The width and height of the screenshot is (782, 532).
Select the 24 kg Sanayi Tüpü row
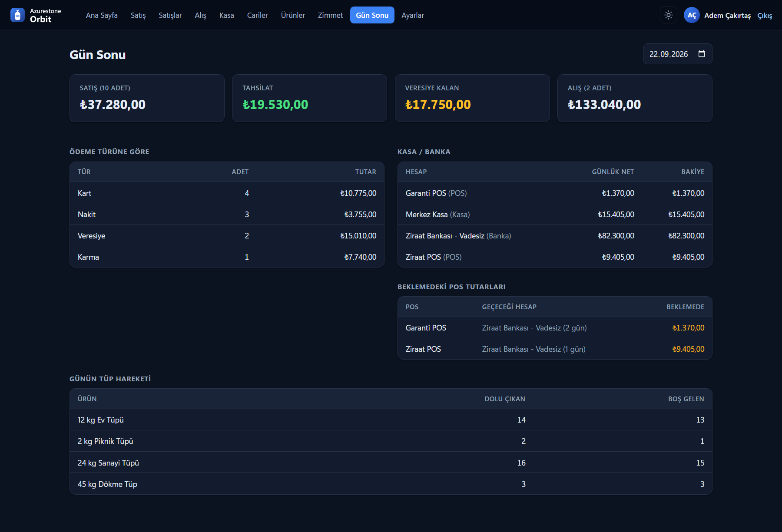click(391, 463)
